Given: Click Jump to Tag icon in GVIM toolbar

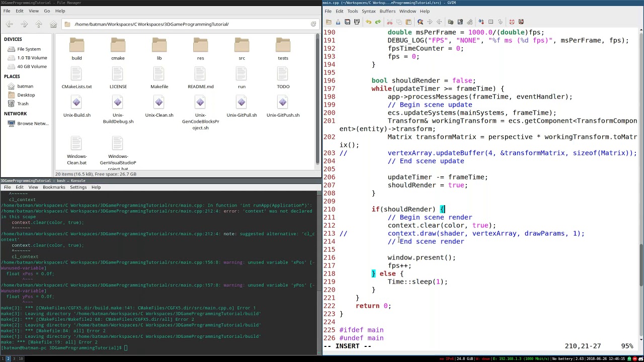Looking at the screenshot, I should pos(500,22).
